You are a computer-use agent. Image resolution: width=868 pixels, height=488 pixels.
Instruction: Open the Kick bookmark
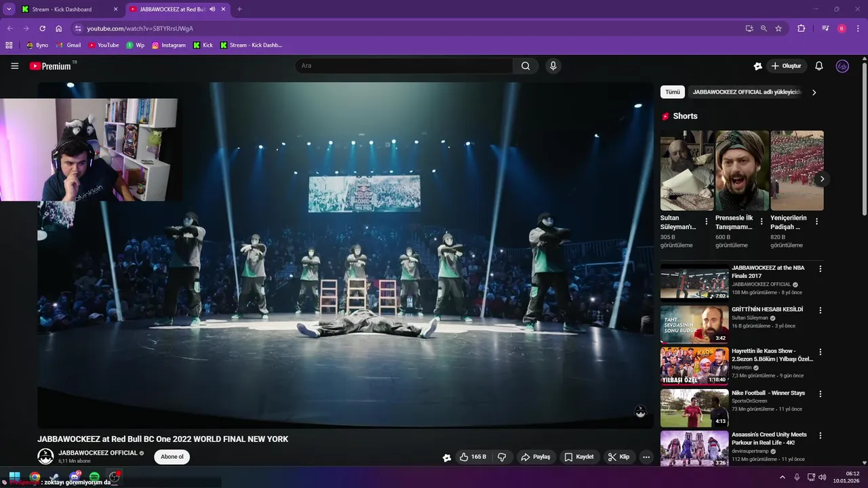coord(203,45)
